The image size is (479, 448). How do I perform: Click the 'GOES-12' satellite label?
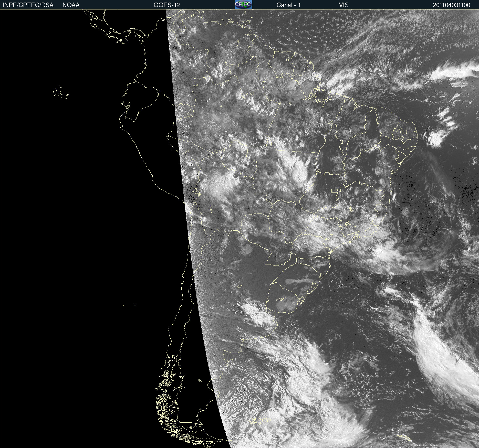(167, 5)
